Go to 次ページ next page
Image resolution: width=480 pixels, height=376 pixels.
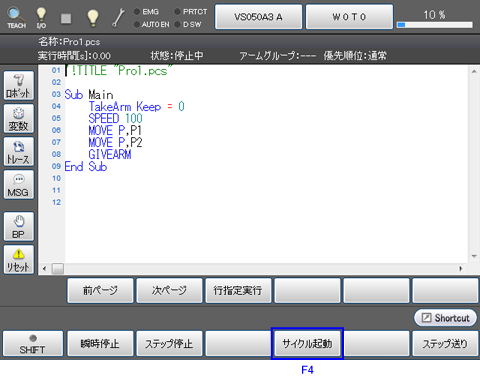[x=169, y=290]
